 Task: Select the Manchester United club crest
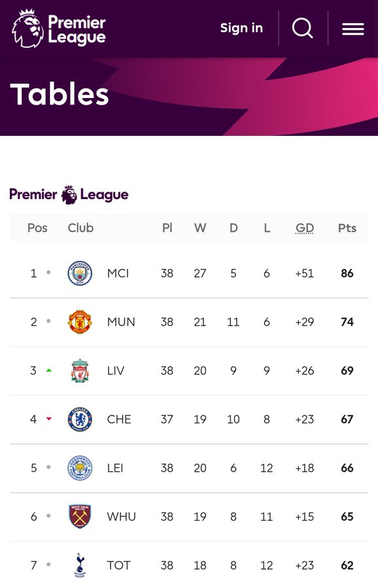80,321
